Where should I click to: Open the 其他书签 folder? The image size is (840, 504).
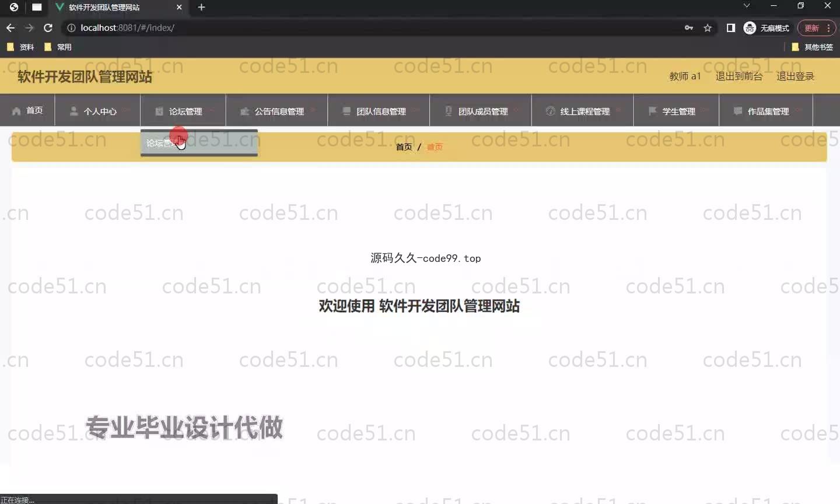point(812,47)
